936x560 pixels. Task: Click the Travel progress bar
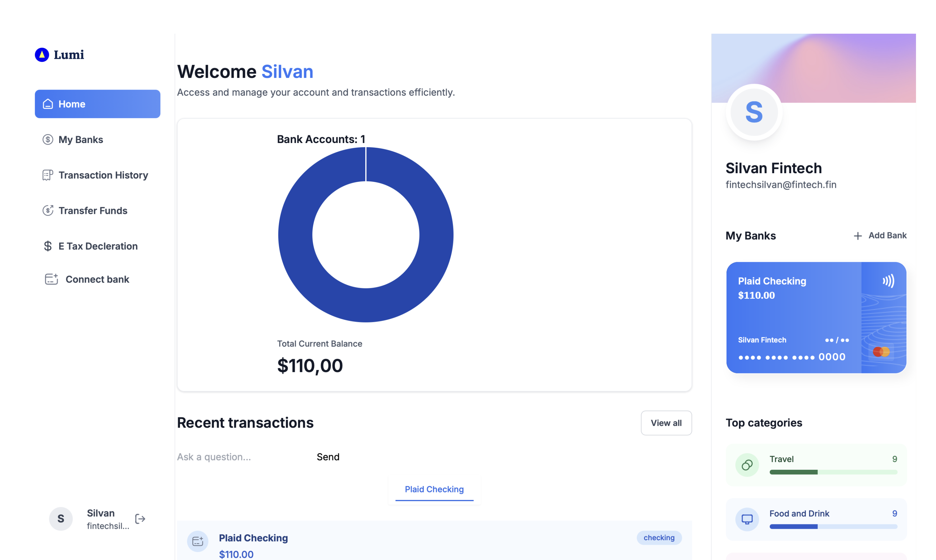[x=833, y=472]
